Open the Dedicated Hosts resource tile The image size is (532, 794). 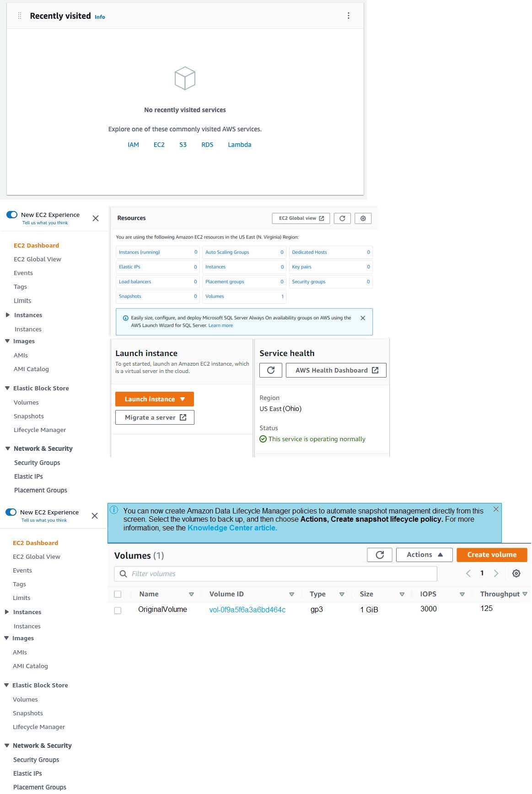click(x=331, y=252)
